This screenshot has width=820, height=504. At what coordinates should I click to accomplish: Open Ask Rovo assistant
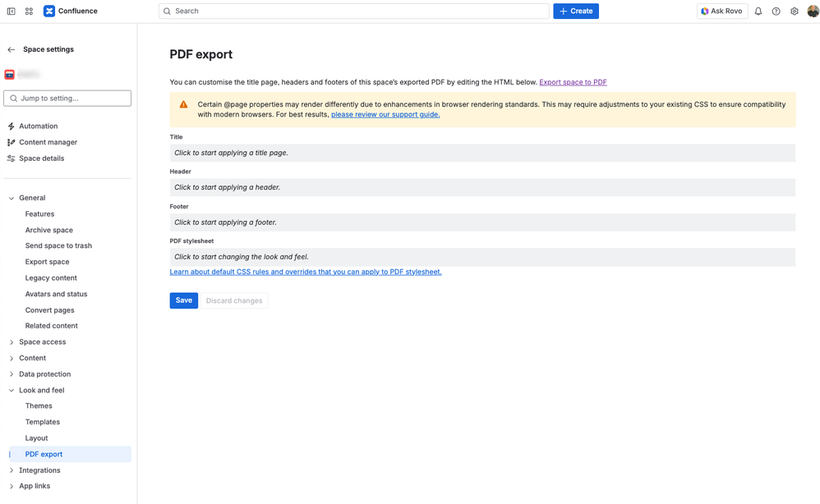[x=722, y=11]
